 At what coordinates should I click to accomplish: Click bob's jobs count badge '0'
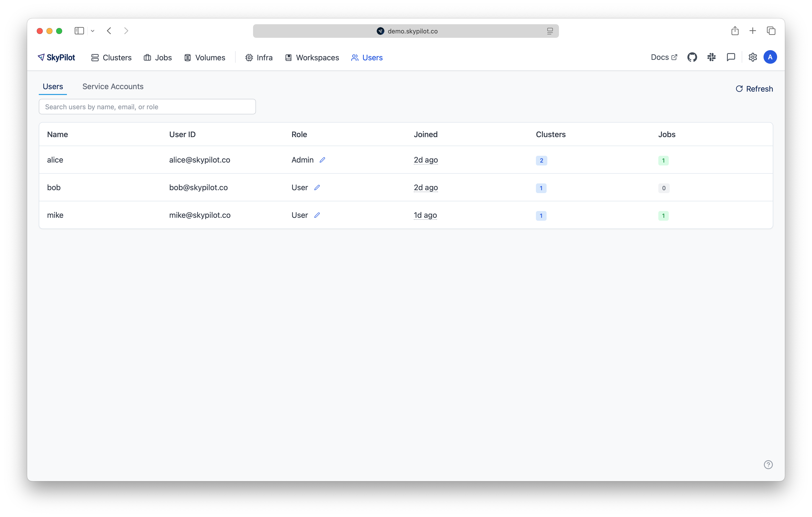(x=664, y=188)
